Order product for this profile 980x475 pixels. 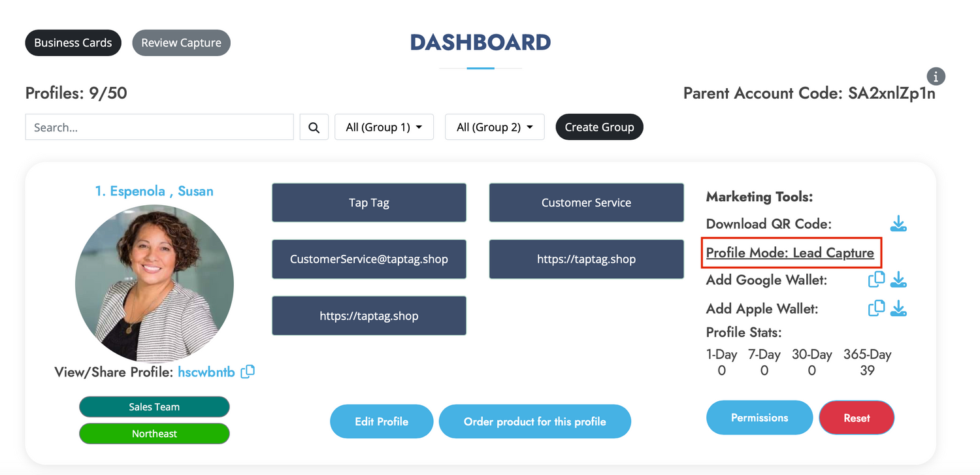534,421
